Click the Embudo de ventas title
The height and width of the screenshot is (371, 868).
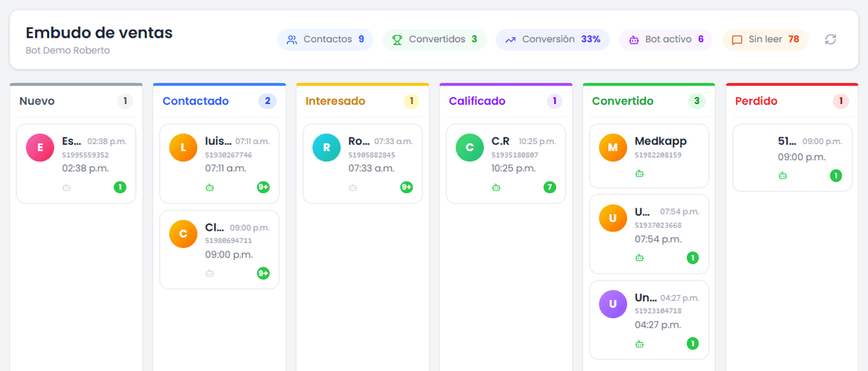pyautogui.click(x=99, y=33)
